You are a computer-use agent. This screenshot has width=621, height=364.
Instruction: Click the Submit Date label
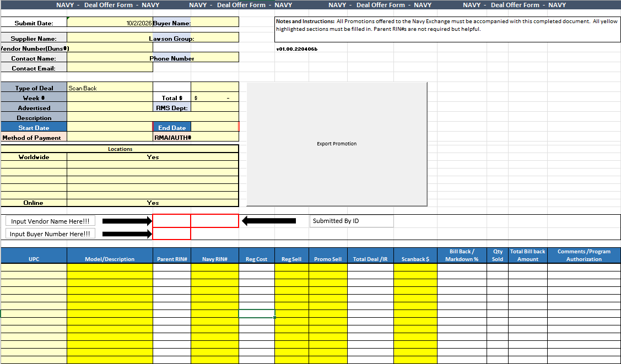tap(34, 23)
